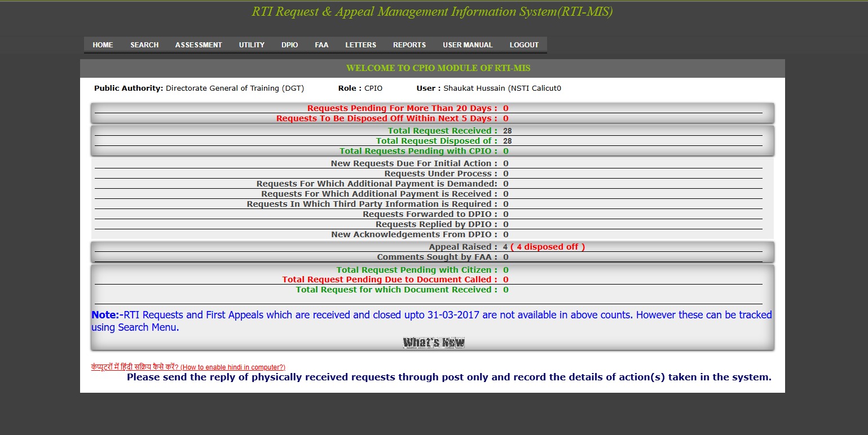Screen dimensions: 868x435
Task: Open the SEARCH menu
Action: (144, 45)
